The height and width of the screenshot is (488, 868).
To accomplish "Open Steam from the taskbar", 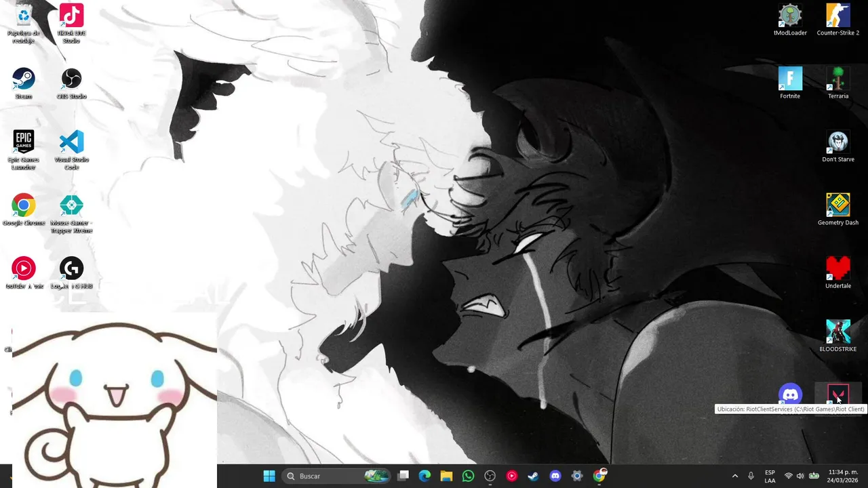I will 534,476.
